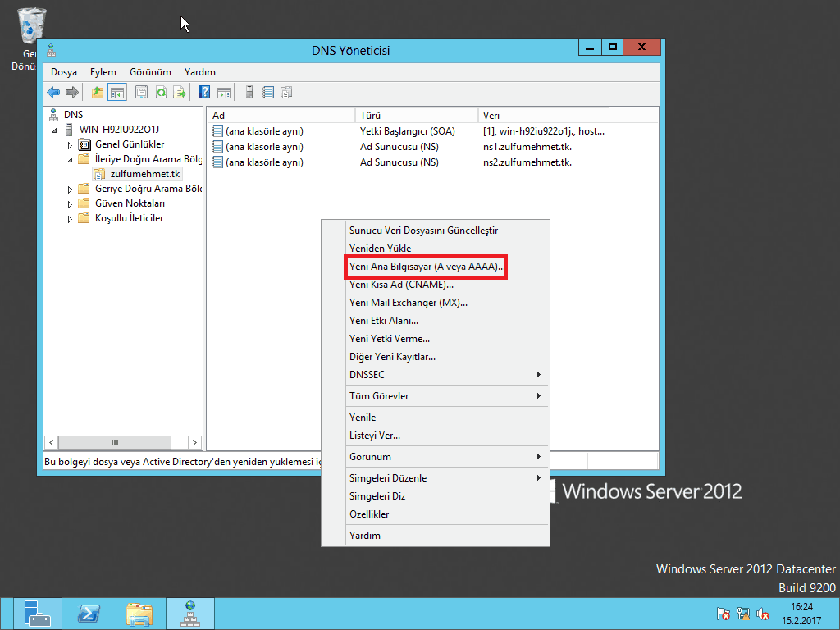
Task: Choose Simgeleri Diz
Action: pyautogui.click(x=436, y=496)
